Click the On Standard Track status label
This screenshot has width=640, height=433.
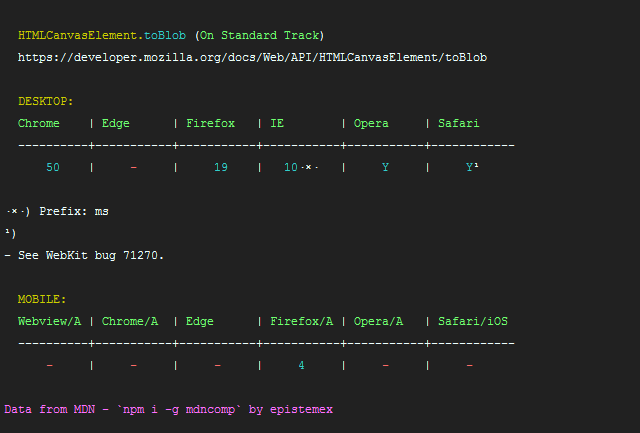coord(260,36)
